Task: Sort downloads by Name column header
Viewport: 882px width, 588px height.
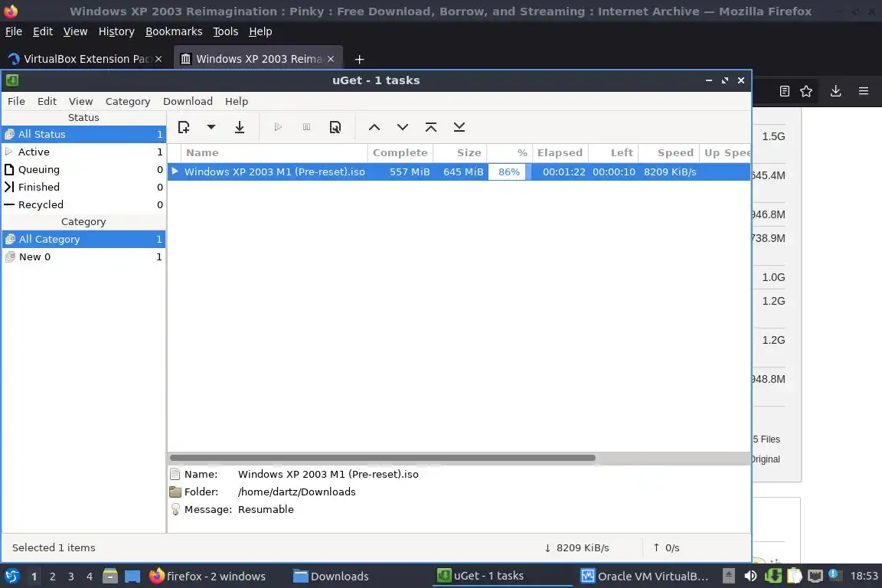Action: coord(275,152)
